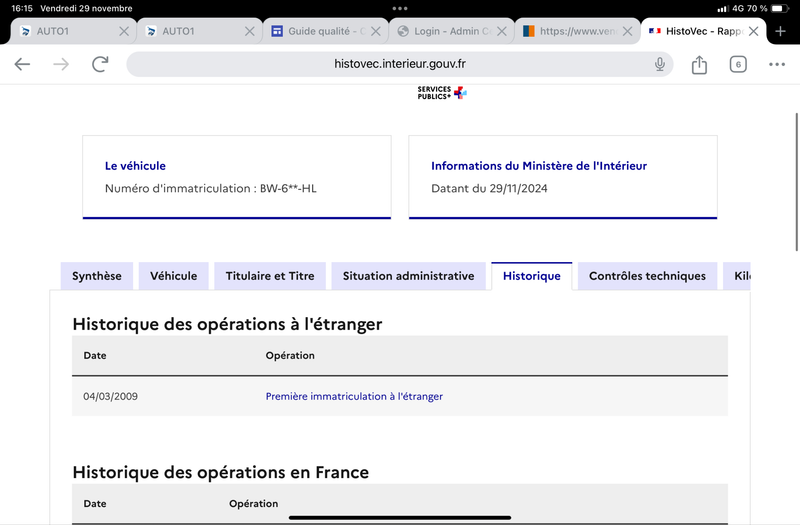This screenshot has height=525, width=800.
Task: Open the partially visible Kilométrage tab
Action: [737, 276]
